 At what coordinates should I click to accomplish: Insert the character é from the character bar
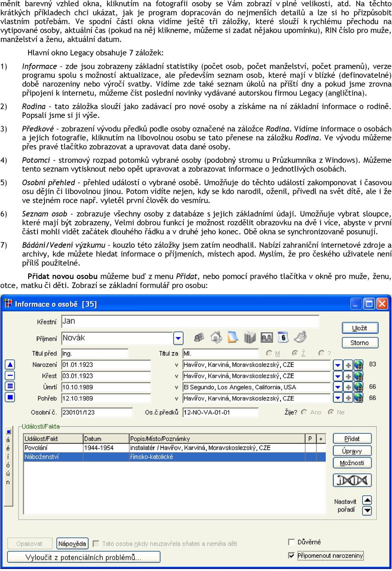click(8, 448)
